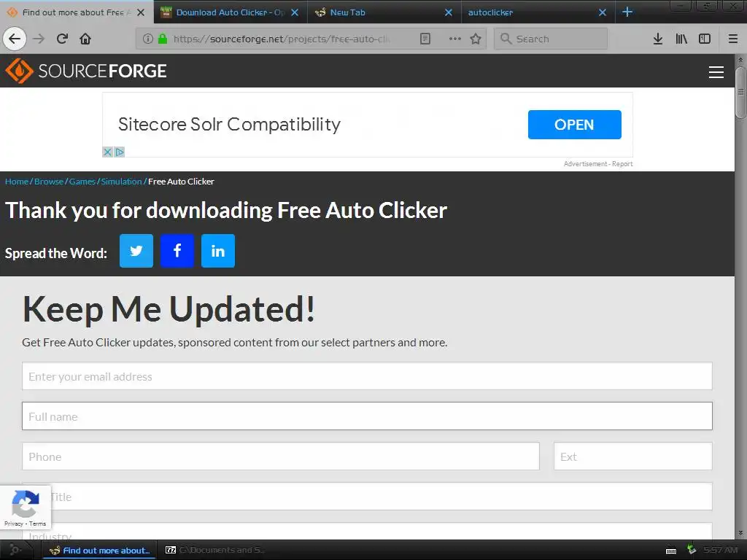Viewport: 747px width, 560px height.
Task: Click the SourceForge logo
Action: click(x=86, y=71)
